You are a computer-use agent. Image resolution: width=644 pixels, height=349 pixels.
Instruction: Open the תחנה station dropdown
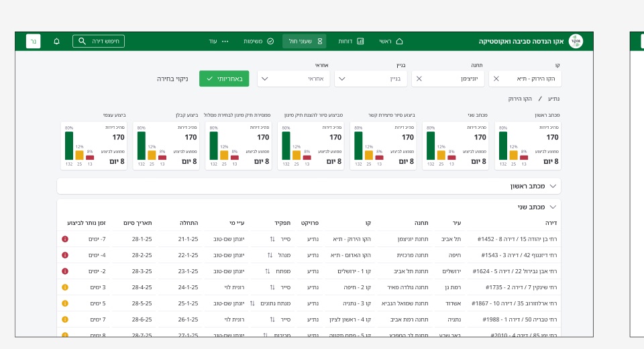coord(447,79)
